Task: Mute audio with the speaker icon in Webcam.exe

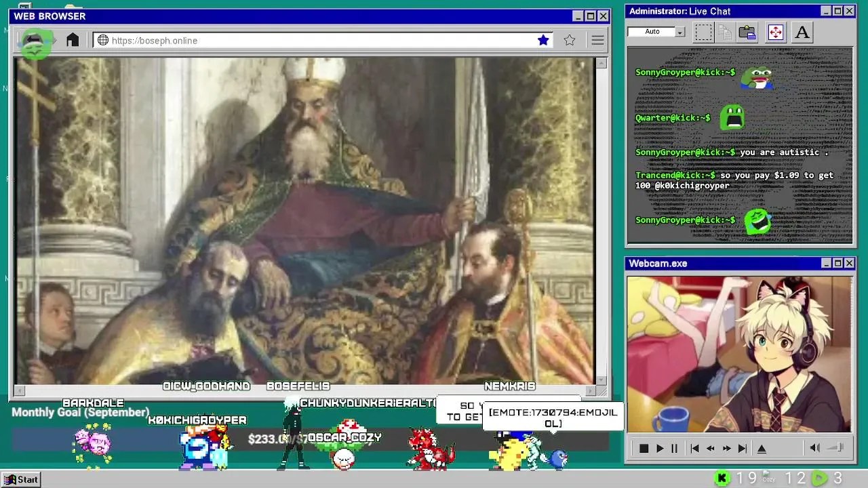Action: (815, 448)
